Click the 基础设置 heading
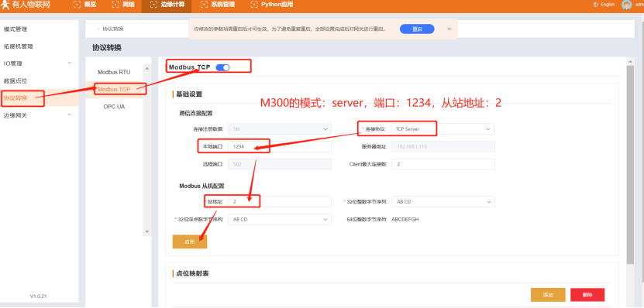644x308 pixels. 189,94
